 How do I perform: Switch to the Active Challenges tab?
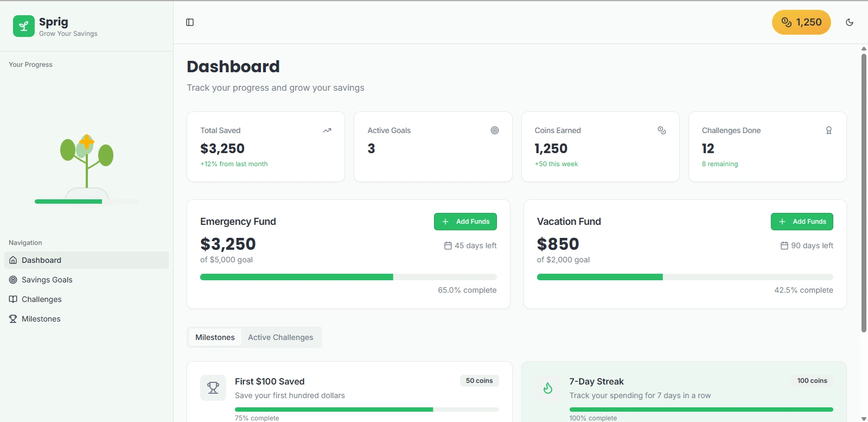pos(280,337)
